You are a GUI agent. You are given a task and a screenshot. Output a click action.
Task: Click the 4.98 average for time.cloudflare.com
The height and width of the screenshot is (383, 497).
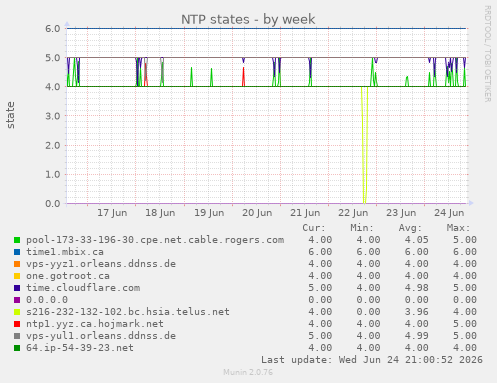[x=416, y=288]
